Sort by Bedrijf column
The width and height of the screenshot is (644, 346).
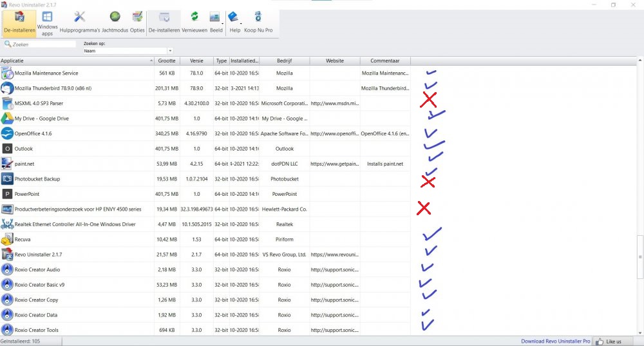tap(284, 61)
